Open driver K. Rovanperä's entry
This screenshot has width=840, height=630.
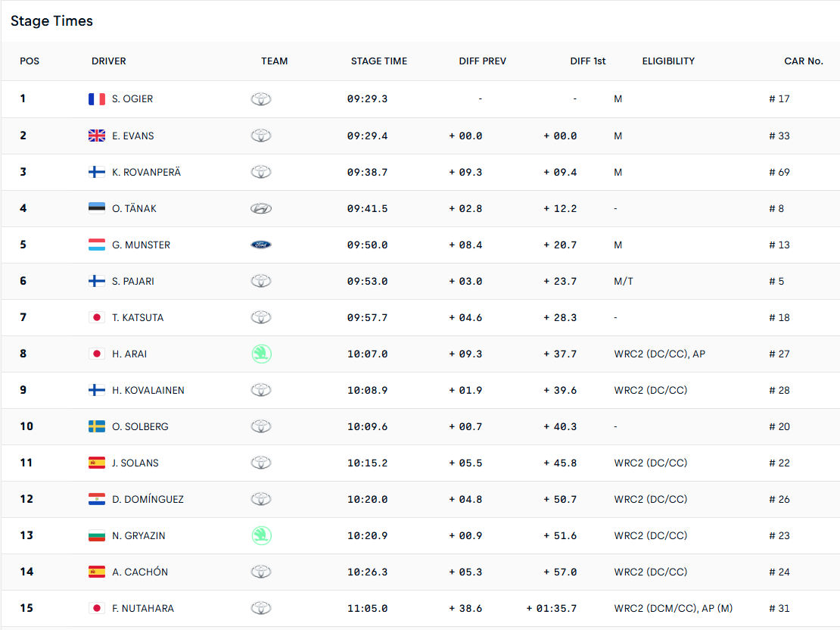[x=146, y=172]
